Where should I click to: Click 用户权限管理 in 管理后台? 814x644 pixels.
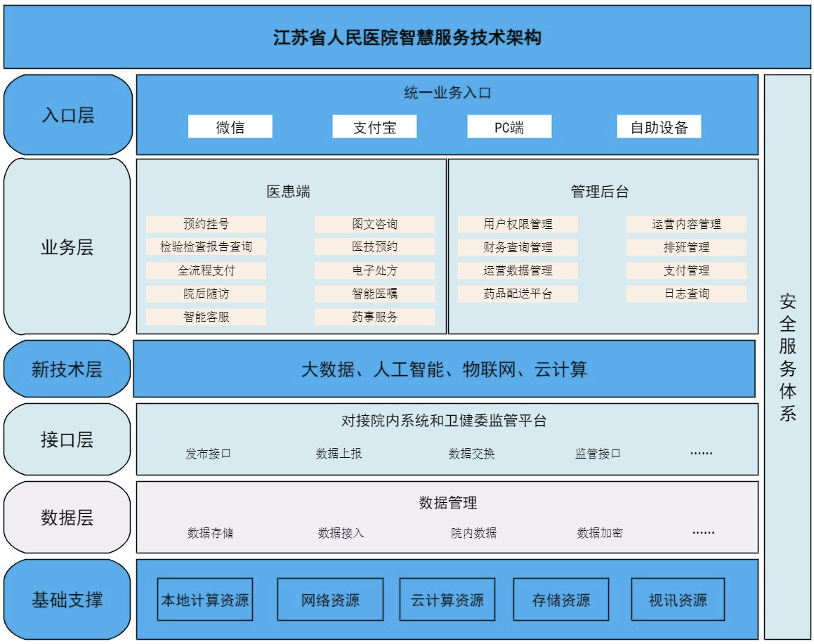518,224
